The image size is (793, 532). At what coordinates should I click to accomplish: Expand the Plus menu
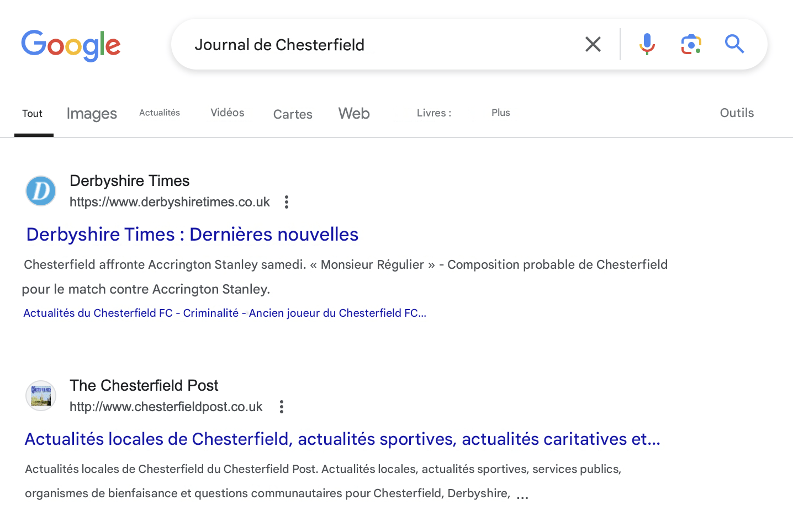[x=501, y=113]
